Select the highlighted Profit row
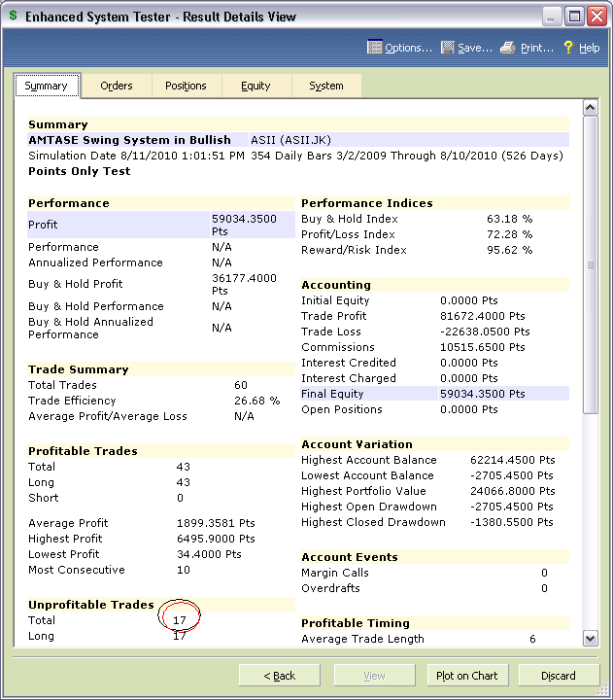Screen dimensions: 613x700 (x=159, y=225)
